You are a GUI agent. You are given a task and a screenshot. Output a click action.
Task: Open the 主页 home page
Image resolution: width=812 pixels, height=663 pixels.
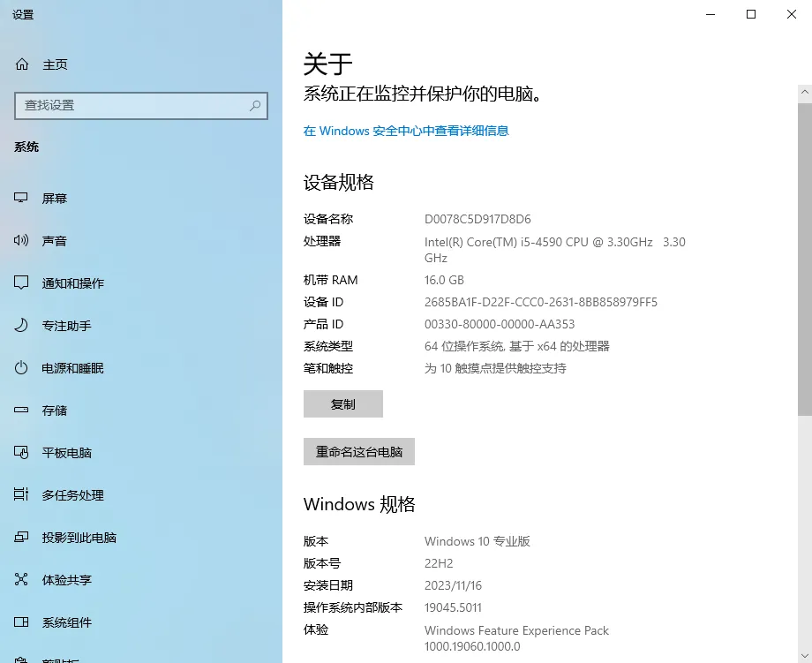pos(55,64)
